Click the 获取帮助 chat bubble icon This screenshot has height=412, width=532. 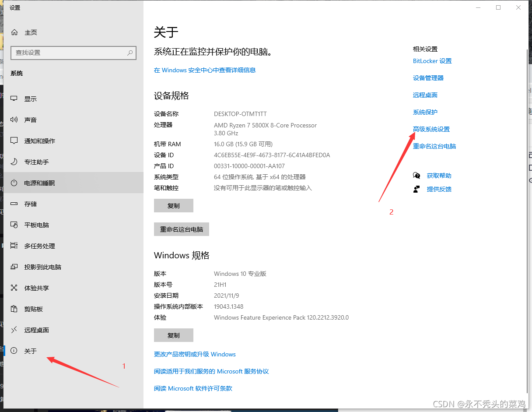(x=416, y=176)
